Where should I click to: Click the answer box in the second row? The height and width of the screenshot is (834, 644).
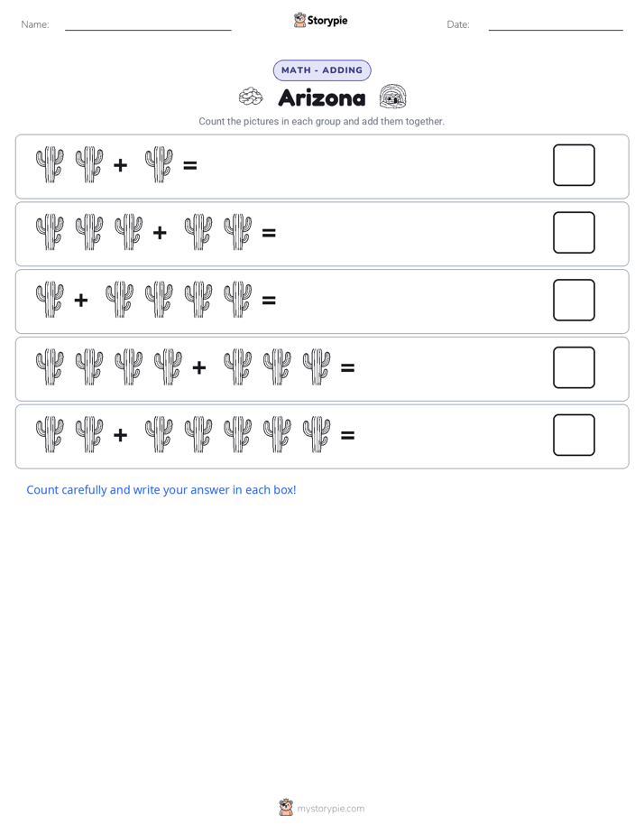click(574, 233)
